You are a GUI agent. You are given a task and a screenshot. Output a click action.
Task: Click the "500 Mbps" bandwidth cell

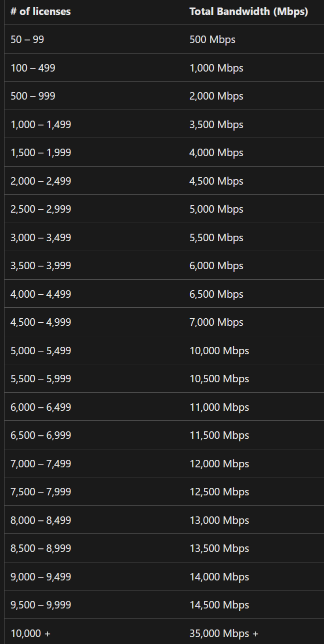click(x=212, y=40)
